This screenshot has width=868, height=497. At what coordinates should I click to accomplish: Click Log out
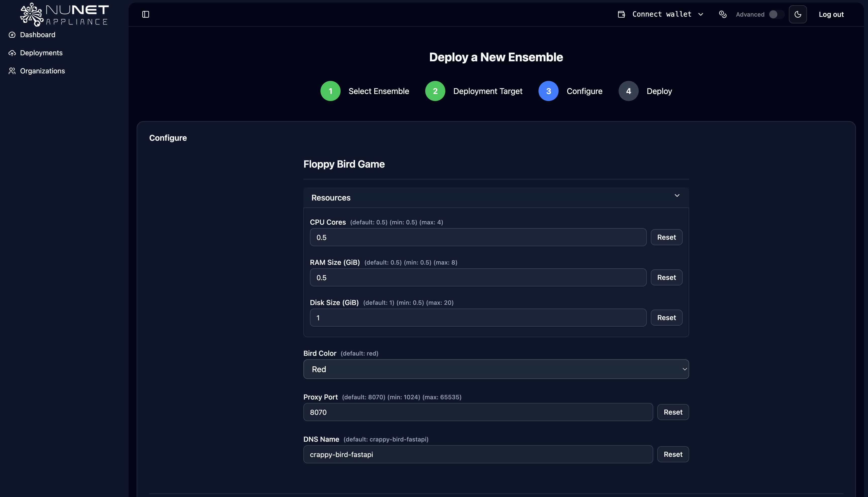831,14
